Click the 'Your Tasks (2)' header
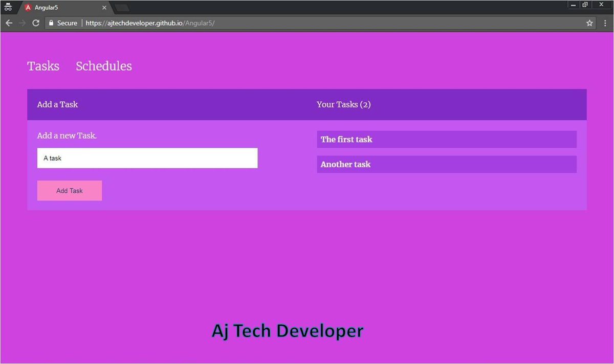Screen dimensions: 614x364 (344, 104)
